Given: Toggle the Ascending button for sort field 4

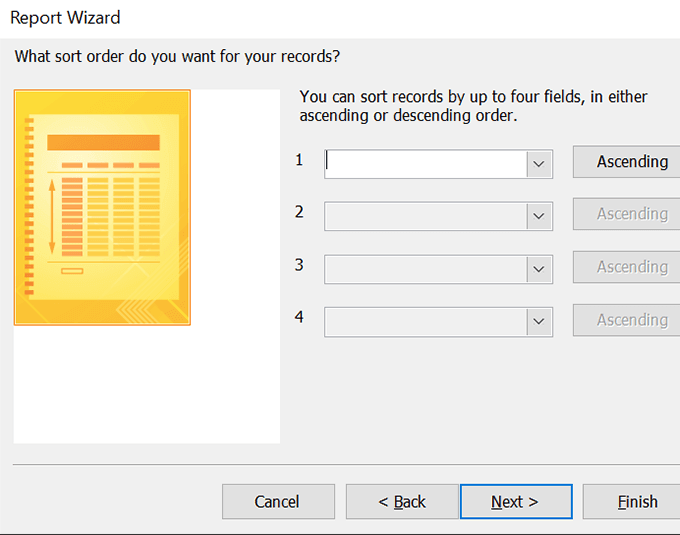Looking at the screenshot, I should coord(627,320).
